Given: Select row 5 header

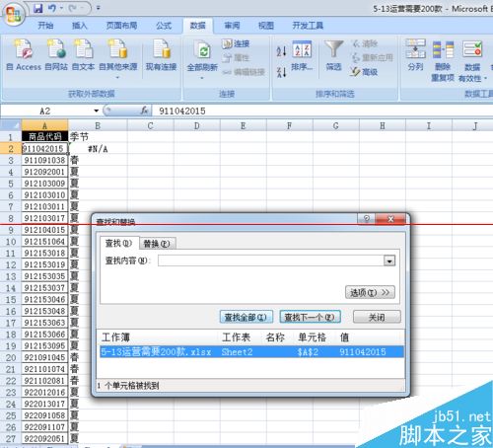Looking at the screenshot, I should tap(11, 184).
